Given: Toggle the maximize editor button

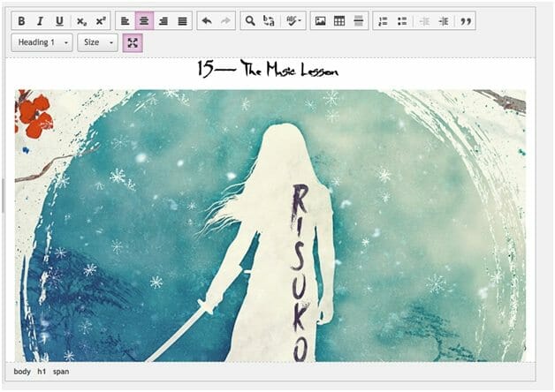Looking at the screenshot, I should pos(133,42).
